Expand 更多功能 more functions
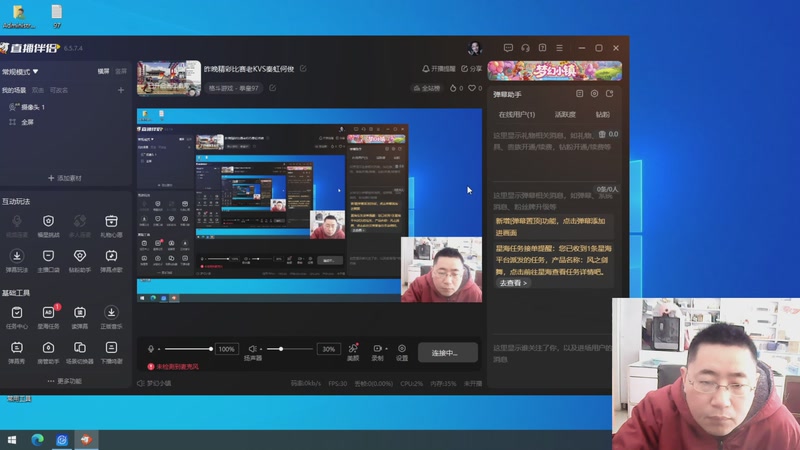This screenshot has height=450, width=800. coord(65,381)
